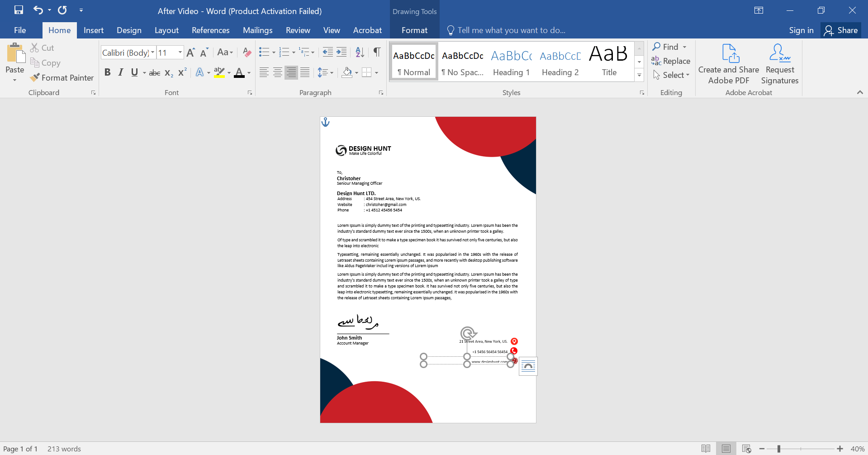
Task: Clear all formatting
Action: (246, 52)
